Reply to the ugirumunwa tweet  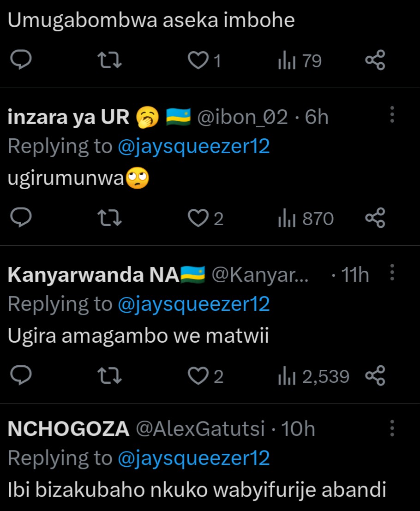click(20, 218)
